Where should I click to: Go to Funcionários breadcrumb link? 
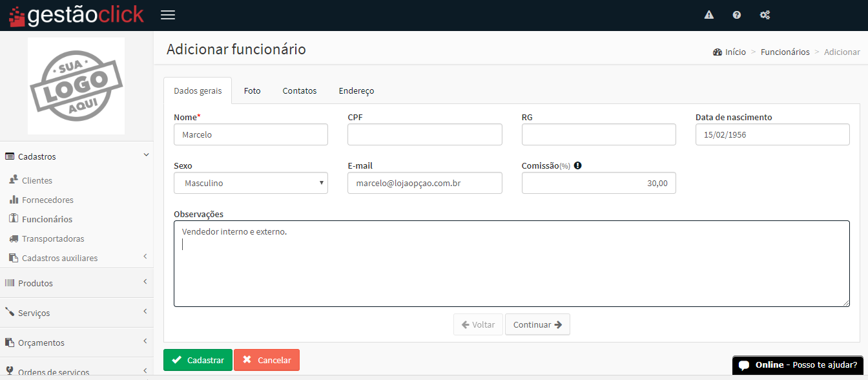click(x=785, y=52)
